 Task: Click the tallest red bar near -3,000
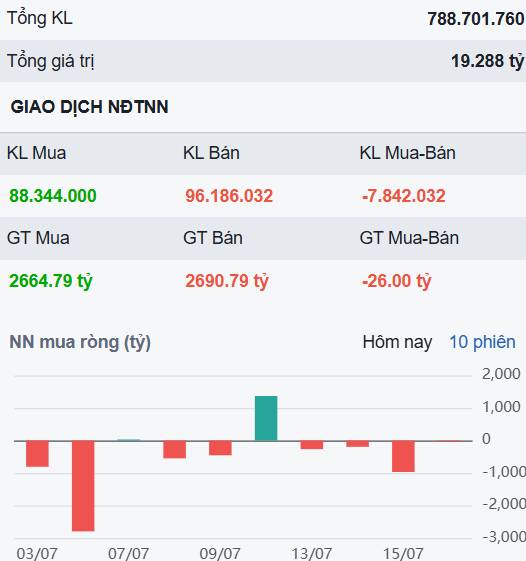(x=83, y=486)
